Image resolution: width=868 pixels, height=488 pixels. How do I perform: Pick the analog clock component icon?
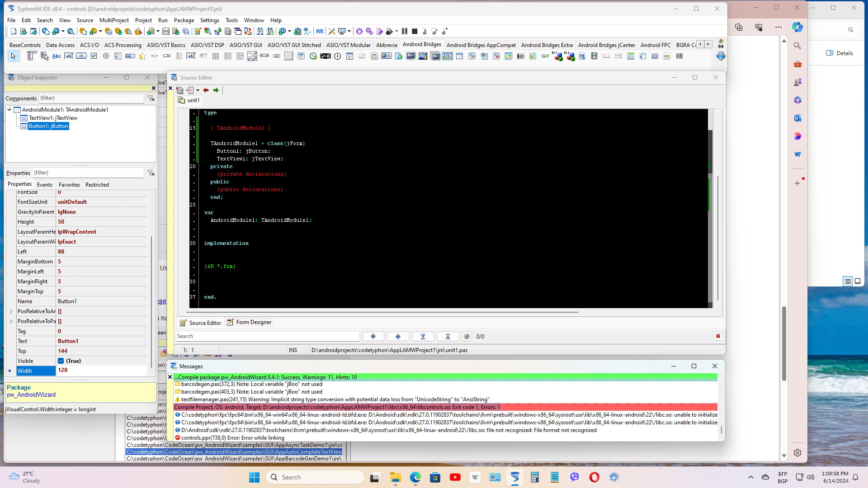pyautogui.click(x=337, y=56)
